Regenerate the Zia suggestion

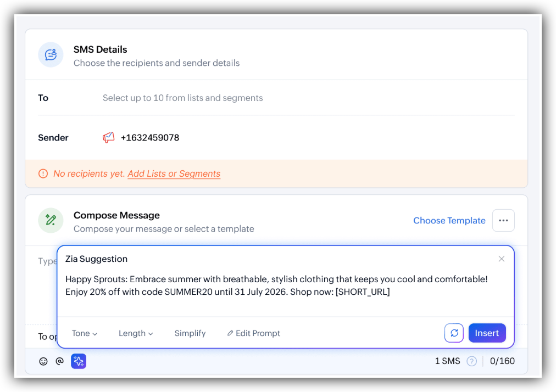[x=454, y=333]
